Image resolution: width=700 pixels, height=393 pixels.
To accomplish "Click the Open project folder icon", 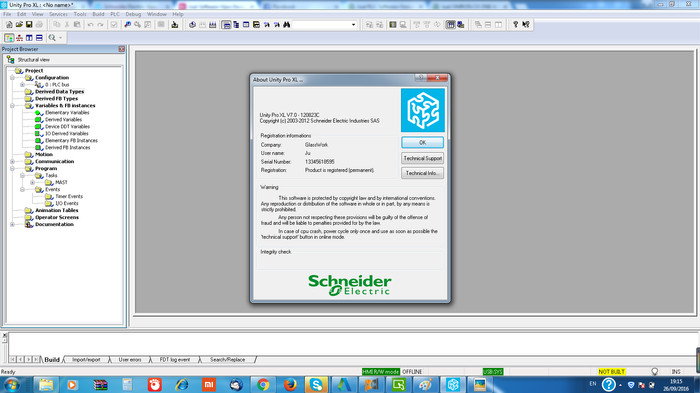I will click(x=19, y=25).
